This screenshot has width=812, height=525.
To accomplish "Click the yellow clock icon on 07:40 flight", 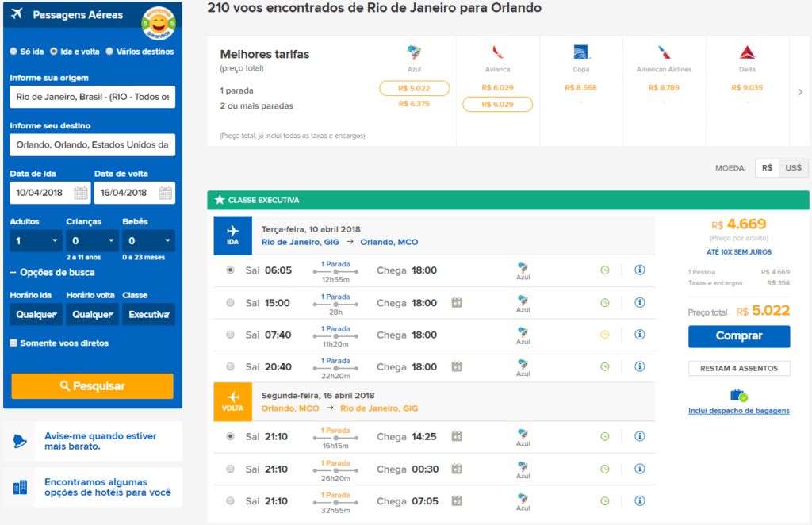I will coord(604,335).
